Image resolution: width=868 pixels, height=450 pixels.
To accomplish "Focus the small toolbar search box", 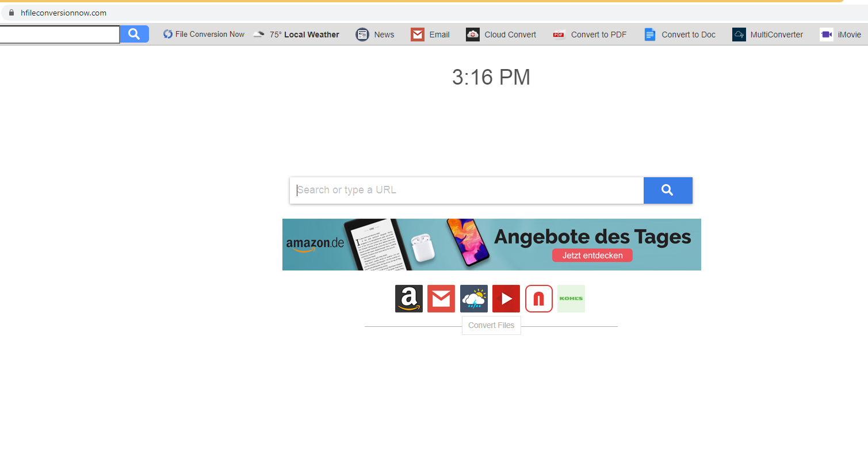I will click(x=59, y=35).
